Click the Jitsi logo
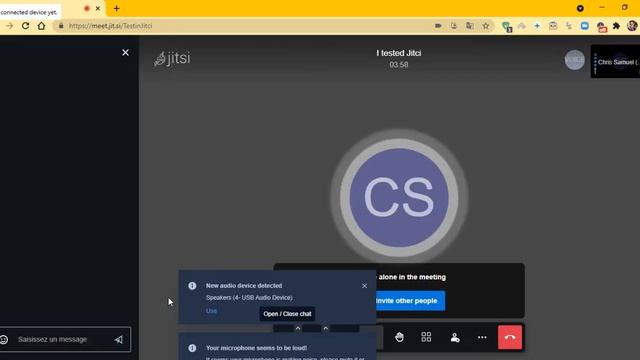Viewport: 640px width, 360px height. [x=172, y=58]
